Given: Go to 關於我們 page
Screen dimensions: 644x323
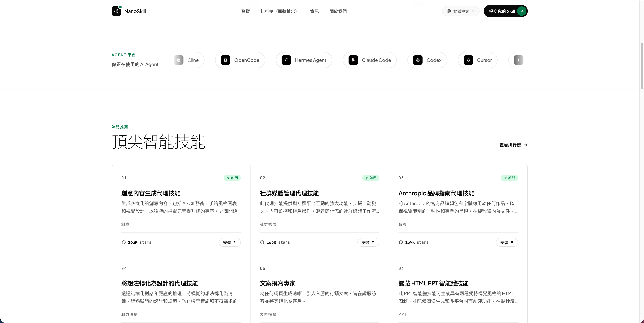Looking at the screenshot, I should 338,11.
